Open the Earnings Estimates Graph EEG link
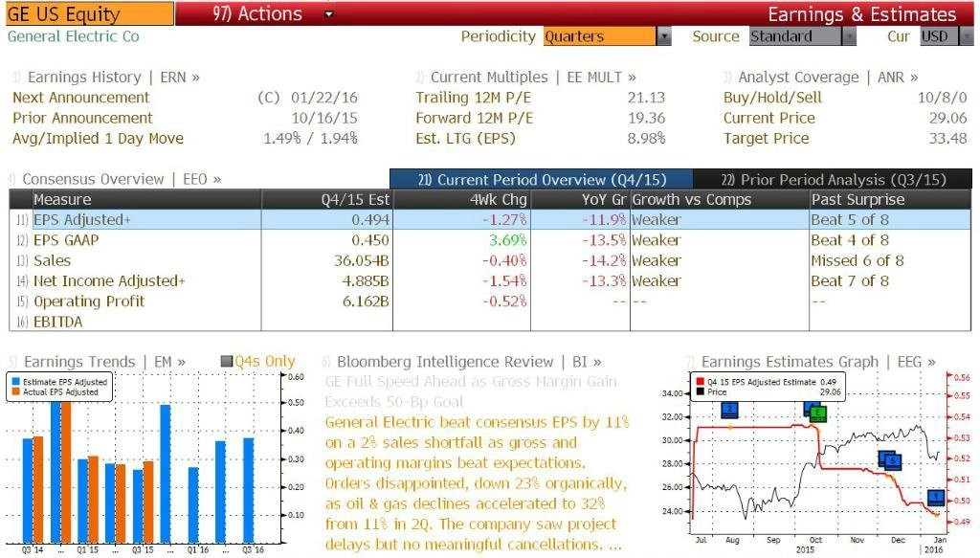 (818, 361)
